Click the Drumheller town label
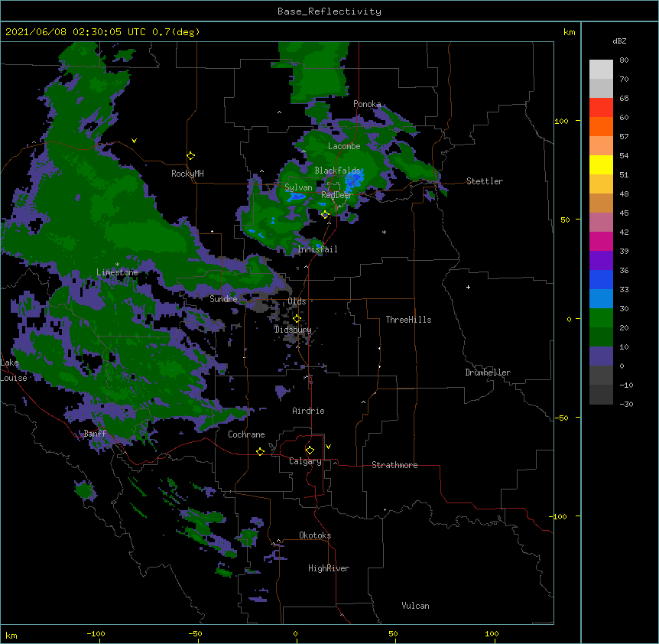The width and height of the screenshot is (659, 644). pos(488,372)
